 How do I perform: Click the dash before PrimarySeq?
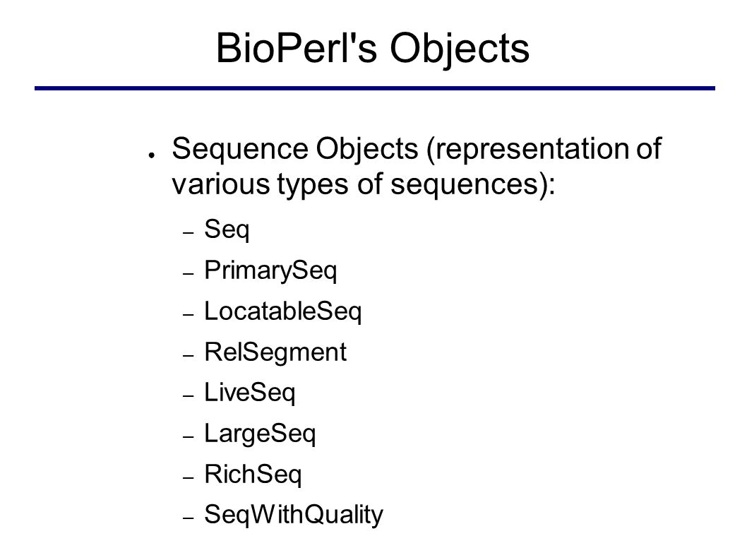click(x=189, y=274)
